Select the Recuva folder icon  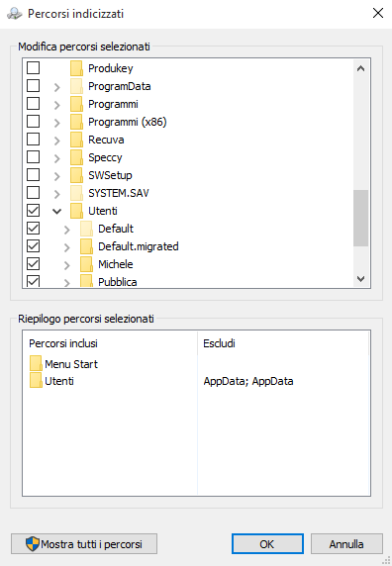[76, 140]
